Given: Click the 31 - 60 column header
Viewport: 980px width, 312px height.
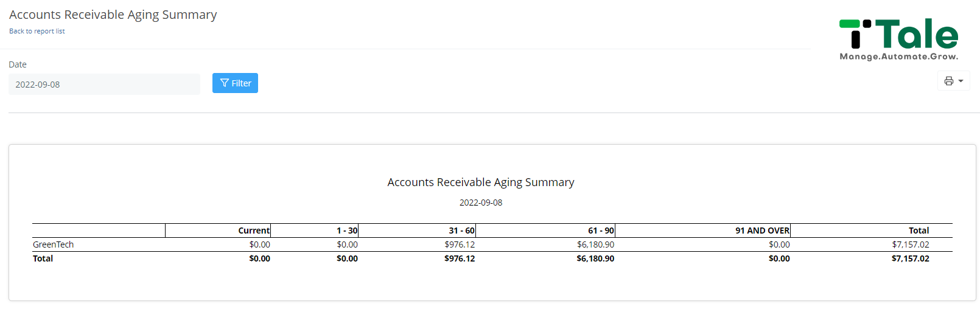Looking at the screenshot, I should pos(461,231).
